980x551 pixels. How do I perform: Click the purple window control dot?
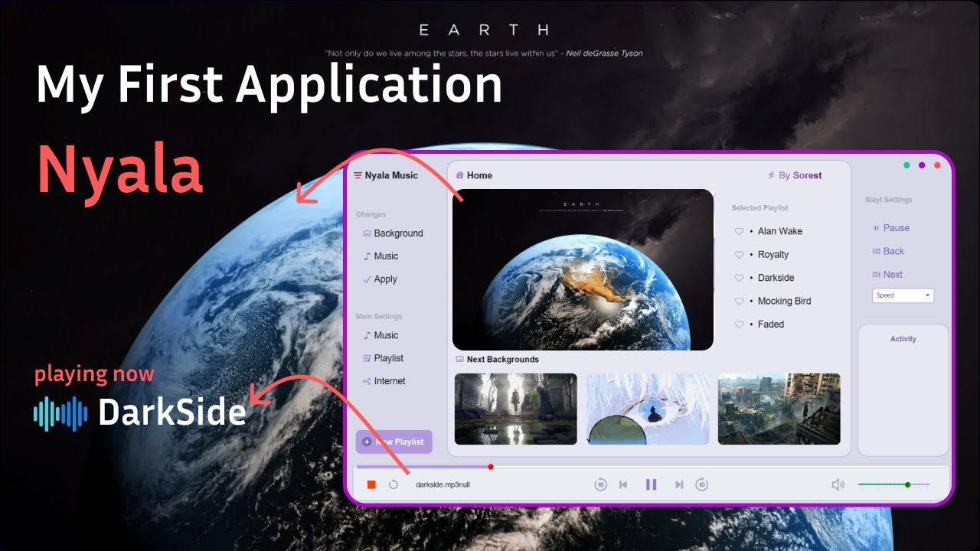pos(922,165)
